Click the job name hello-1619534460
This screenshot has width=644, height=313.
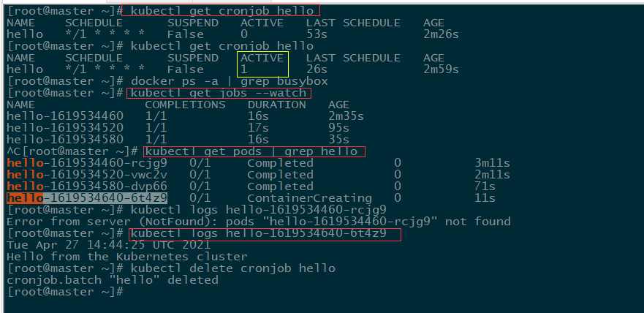click(65, 116)
